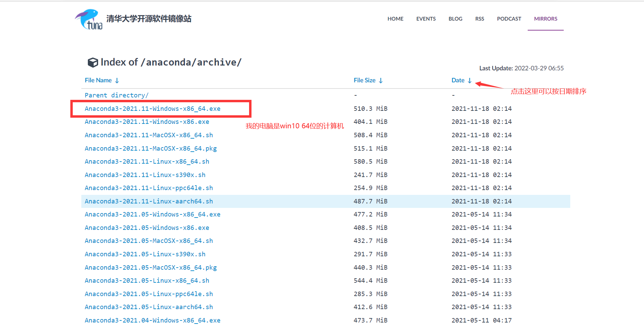Download Anaconda3-2021.04-Windows-x86_64.exe
The height and width of the screenshot is (328, 644).
tap(153, 320)
